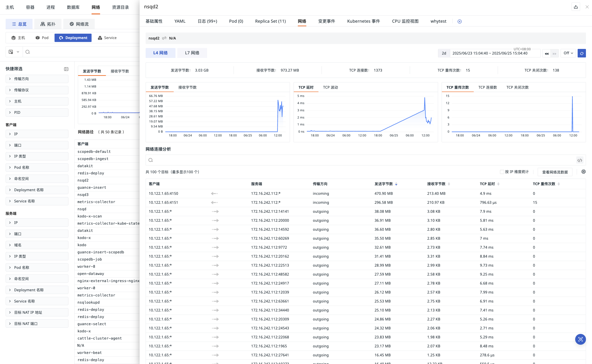This screenshot has height=364, width=592.
Task: Click 查看网络流数据 button
Action: [555, 172]
